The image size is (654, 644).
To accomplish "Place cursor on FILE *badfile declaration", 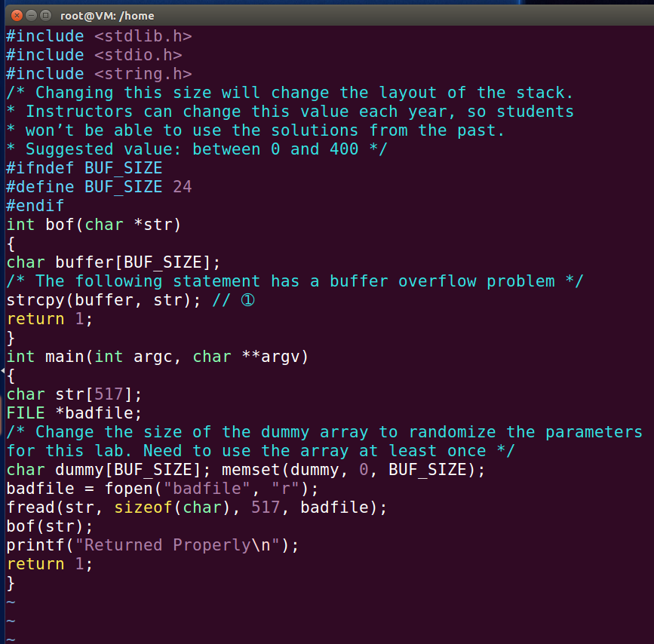I will coord(74,412).
